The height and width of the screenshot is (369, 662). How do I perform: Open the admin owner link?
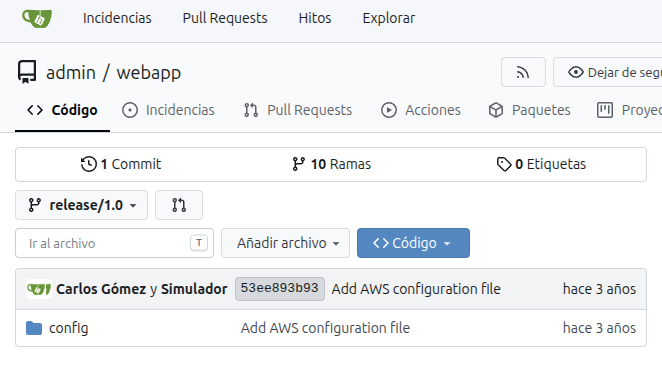(71, 73)
